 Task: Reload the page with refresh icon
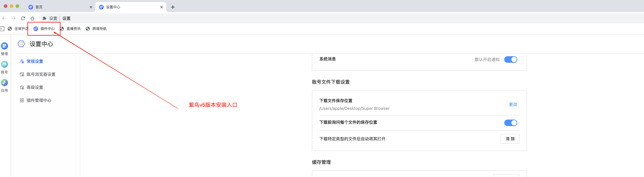coord(23,18)
